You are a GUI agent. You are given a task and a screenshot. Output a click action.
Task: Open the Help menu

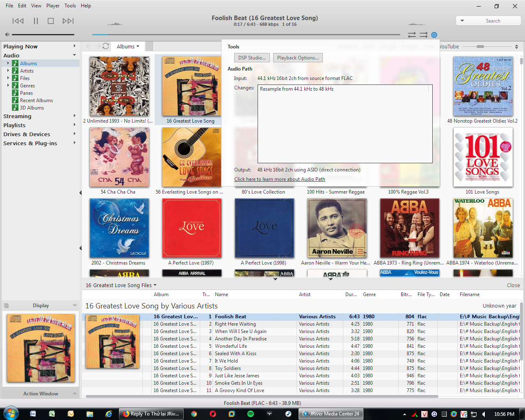point(86,6)
